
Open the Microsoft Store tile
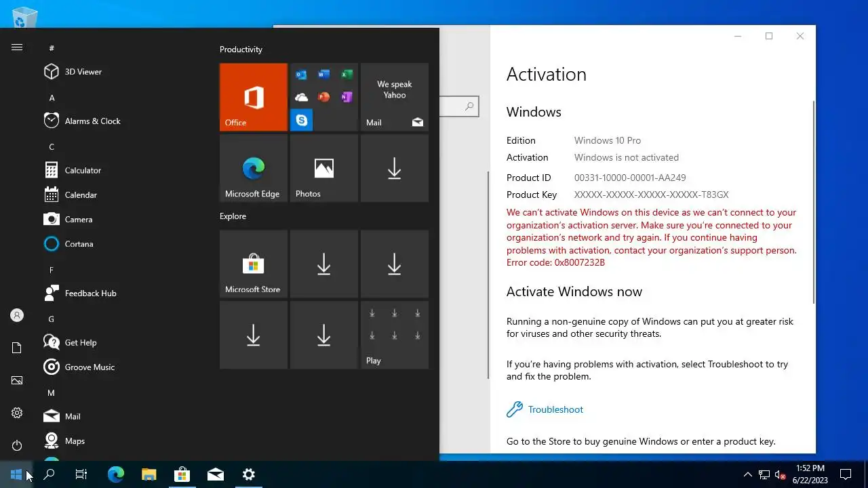(254, 264)
